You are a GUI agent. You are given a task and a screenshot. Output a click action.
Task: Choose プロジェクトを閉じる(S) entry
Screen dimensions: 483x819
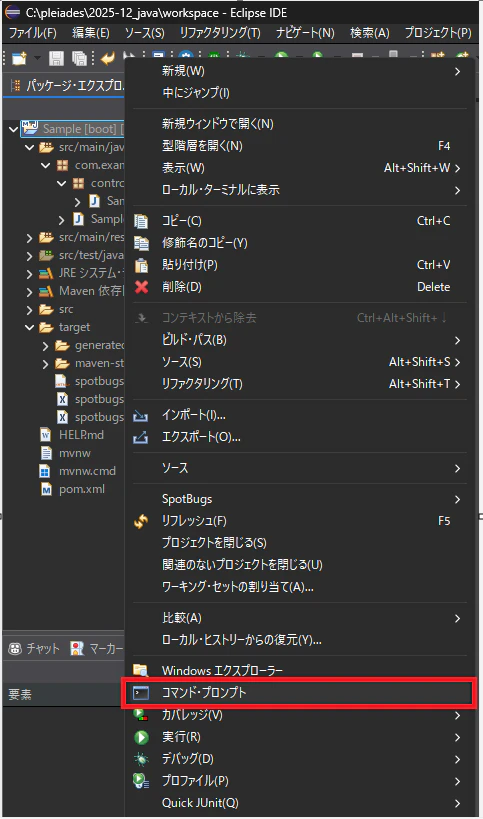point(299,543)
